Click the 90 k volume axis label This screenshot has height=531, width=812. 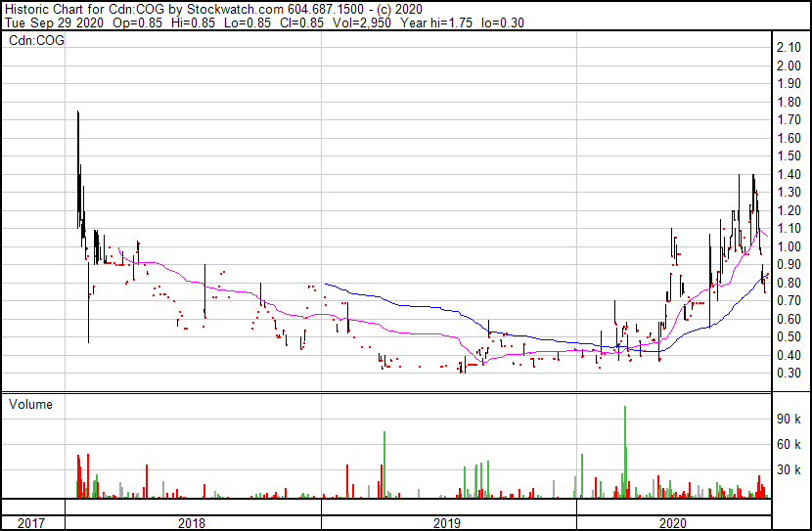coord(789,419)
